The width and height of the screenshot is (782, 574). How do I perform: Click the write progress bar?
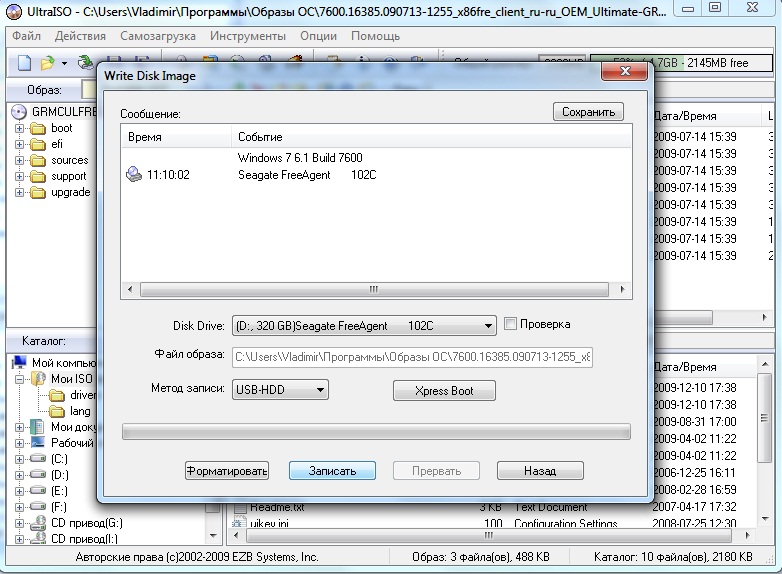376,432
